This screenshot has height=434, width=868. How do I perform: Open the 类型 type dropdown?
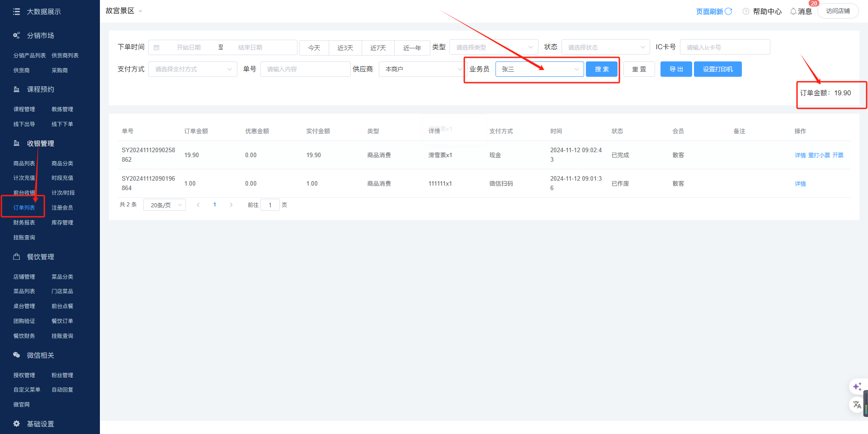click(x=493, y=47)
